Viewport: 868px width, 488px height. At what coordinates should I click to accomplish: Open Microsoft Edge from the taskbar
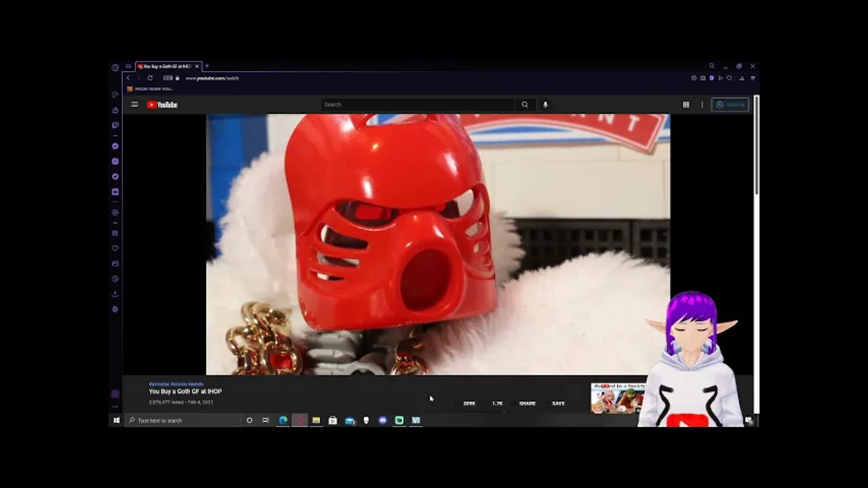[283, 420]
